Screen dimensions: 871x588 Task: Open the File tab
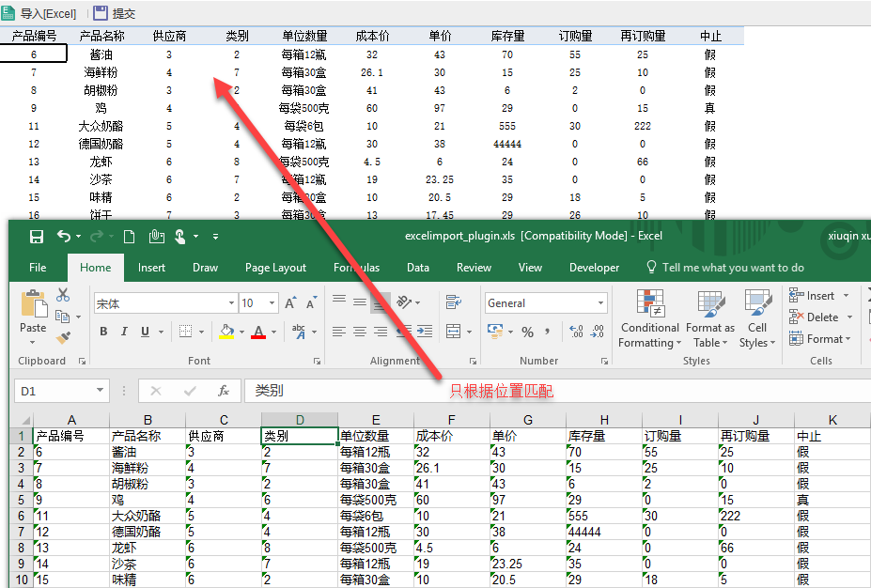click(38, 268)
